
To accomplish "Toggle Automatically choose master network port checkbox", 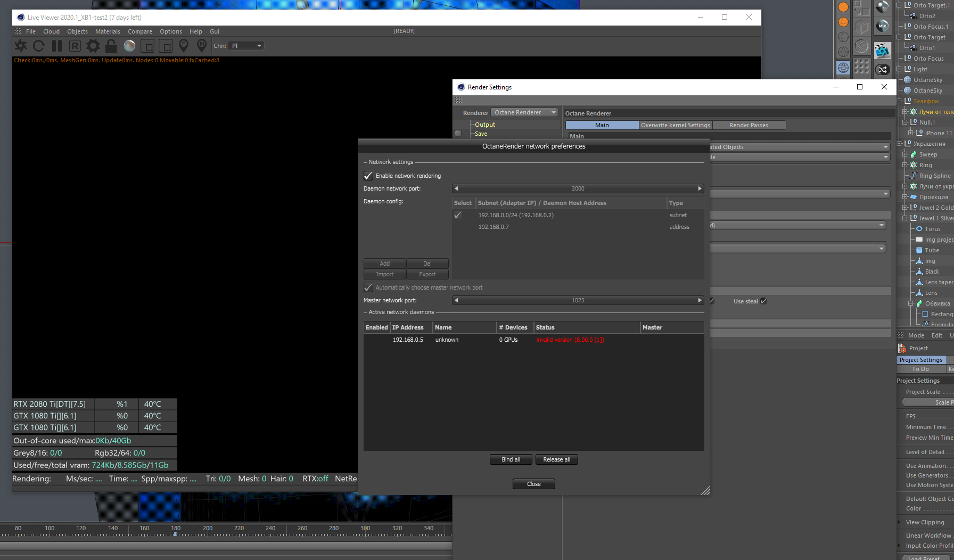I will point(368,287).
